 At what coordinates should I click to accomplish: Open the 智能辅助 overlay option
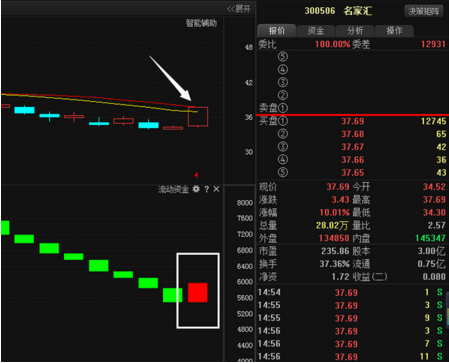201,23
